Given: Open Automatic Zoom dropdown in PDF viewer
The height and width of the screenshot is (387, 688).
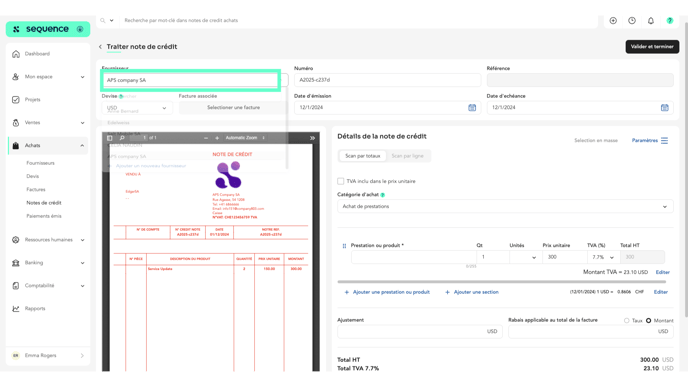Looking at the screenshot, I should click(x=245, y=138).
